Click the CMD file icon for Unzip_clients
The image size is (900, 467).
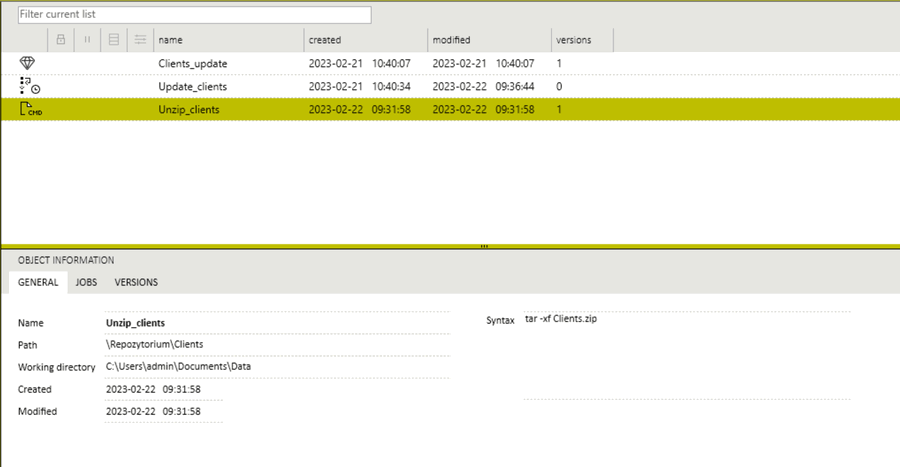[x=30, y=109]
